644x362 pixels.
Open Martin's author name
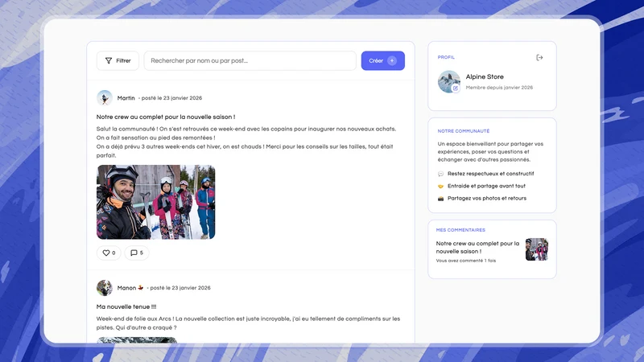click(126, 98)
